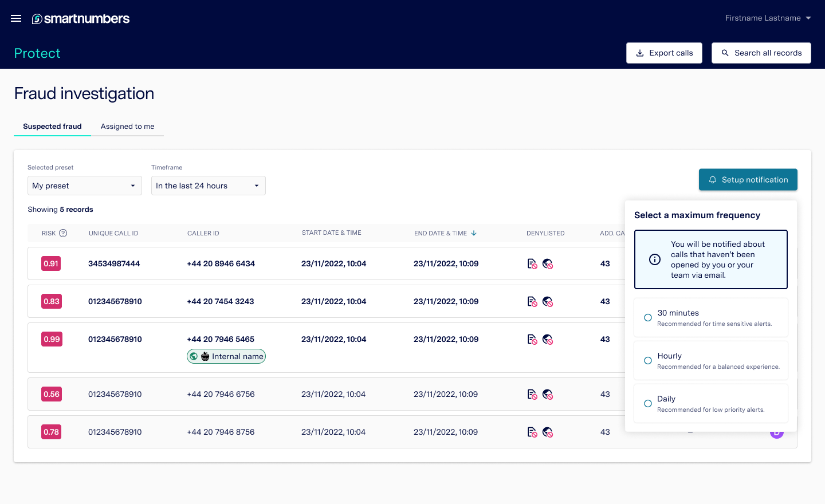The height and width of the screenshot is (504, 825).
Task: Open the My preset dropdown
Action: [x=85, y=186]
